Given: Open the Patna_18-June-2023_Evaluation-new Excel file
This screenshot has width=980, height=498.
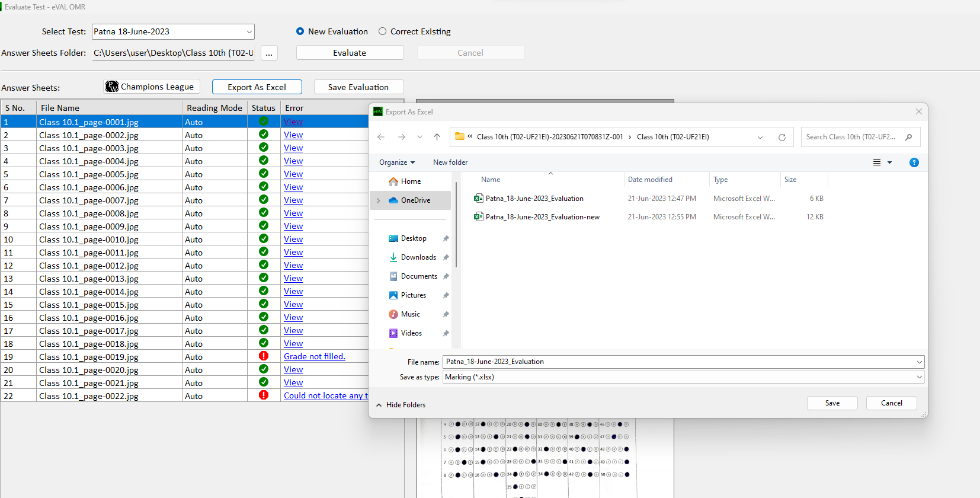Looking at the screenshot, I should [x=542, y=217].
